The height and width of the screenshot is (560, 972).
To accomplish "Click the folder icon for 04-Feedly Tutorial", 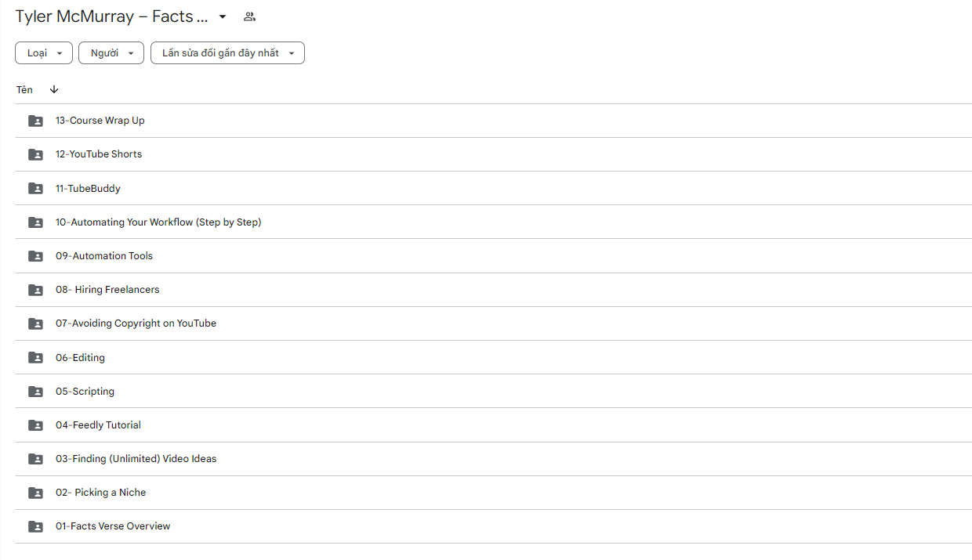I will click(35, 425).
